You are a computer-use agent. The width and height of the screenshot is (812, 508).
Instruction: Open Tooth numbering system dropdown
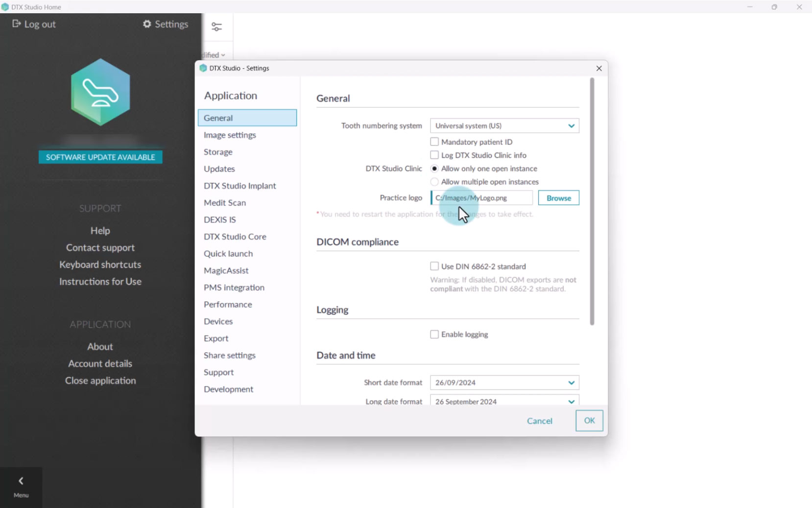point(504,125)
